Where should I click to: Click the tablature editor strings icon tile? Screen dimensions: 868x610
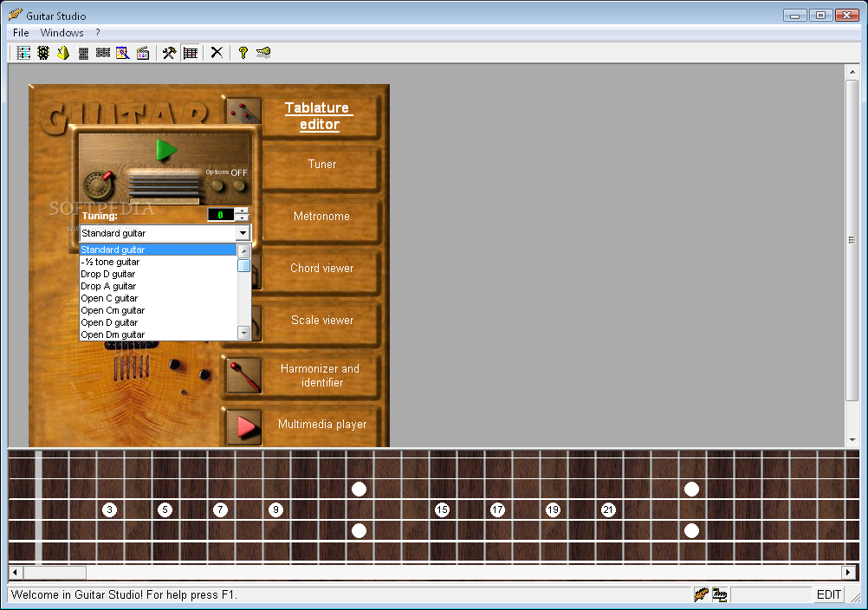(x=243, y=111)
